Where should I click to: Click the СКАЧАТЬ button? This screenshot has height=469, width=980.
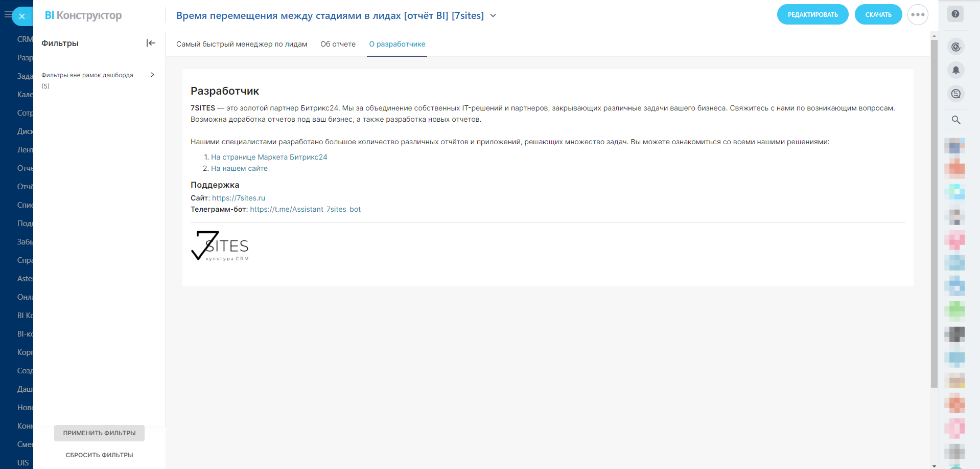pyautogui.click(x=878, y=15)
